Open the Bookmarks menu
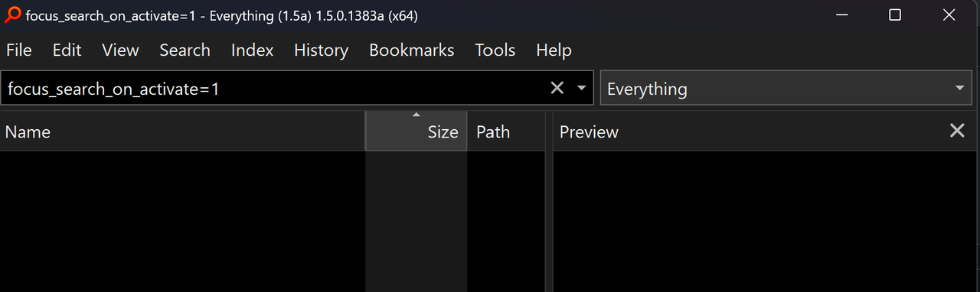The height and width of the screenshot is (292, 980). (x=411, y=50)
